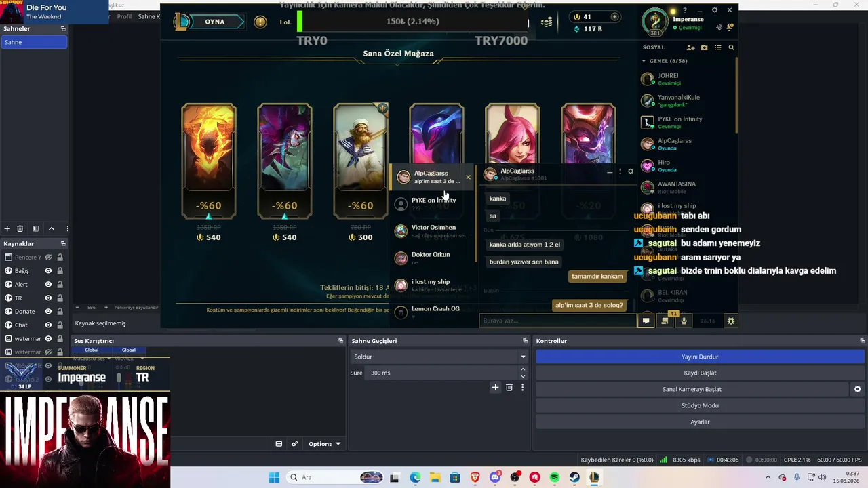Click the add friend icon in Sosyal
The height and width of the screenshot is (488, 868).
click(690, 47)
